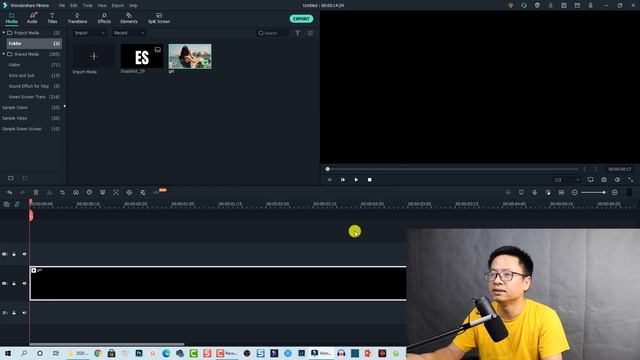Switch to the Elements tab
This screenshot has height=360, width=640.
(129, 18)
